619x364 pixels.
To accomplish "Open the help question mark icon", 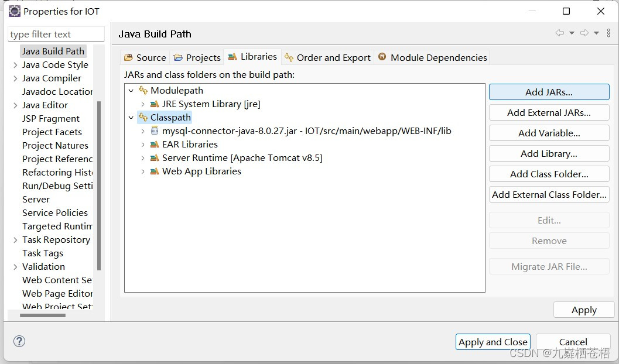I will [19, 341].
